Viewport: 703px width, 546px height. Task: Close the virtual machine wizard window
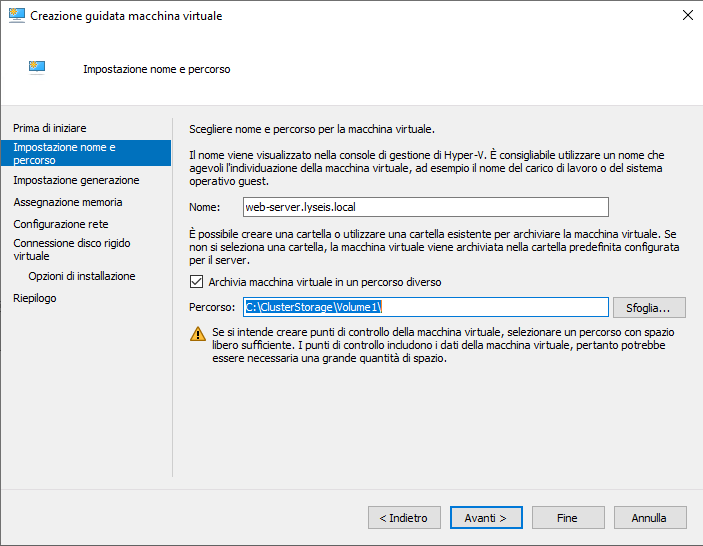tap(687, 15)
